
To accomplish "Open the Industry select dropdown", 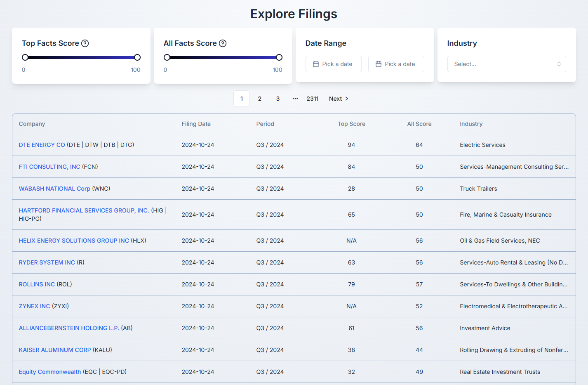I will pyautogui.click(x=506, y=64).
